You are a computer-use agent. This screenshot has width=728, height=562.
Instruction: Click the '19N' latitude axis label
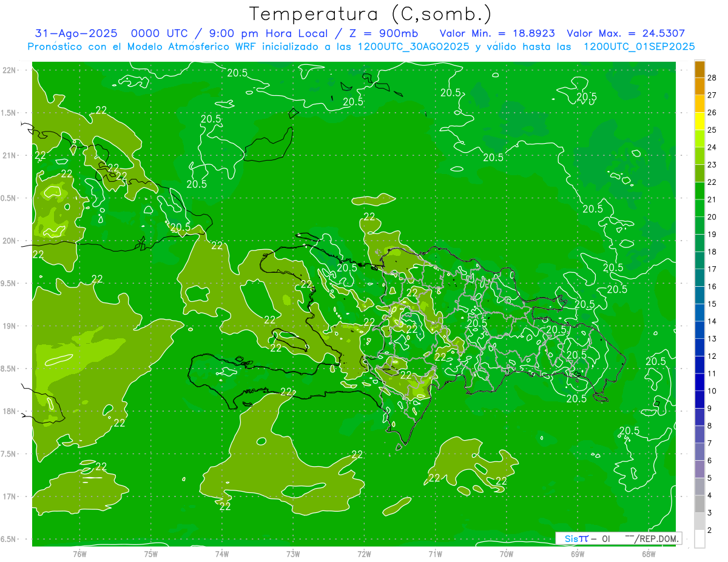pyautogui.click(x=8, y=326)
